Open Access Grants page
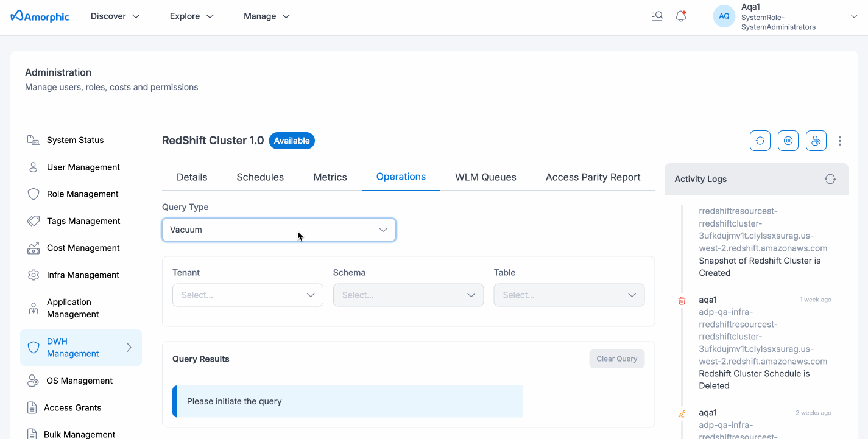Screen dimensions: 868x439 (x=72, y=407)
